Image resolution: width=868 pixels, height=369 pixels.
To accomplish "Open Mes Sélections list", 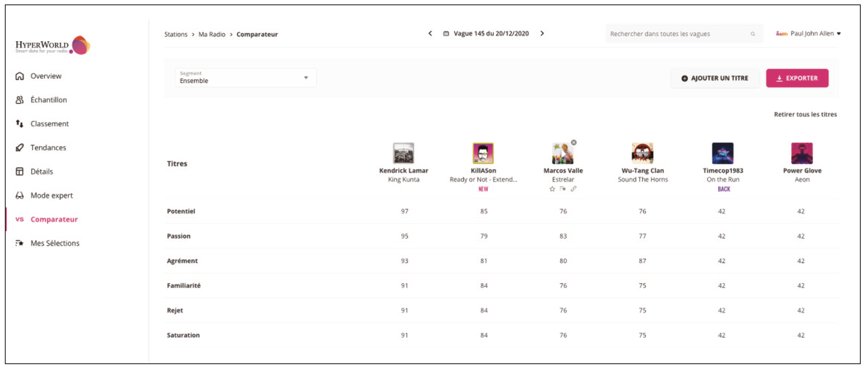I will pyautogui.click(x=55, y=243).
